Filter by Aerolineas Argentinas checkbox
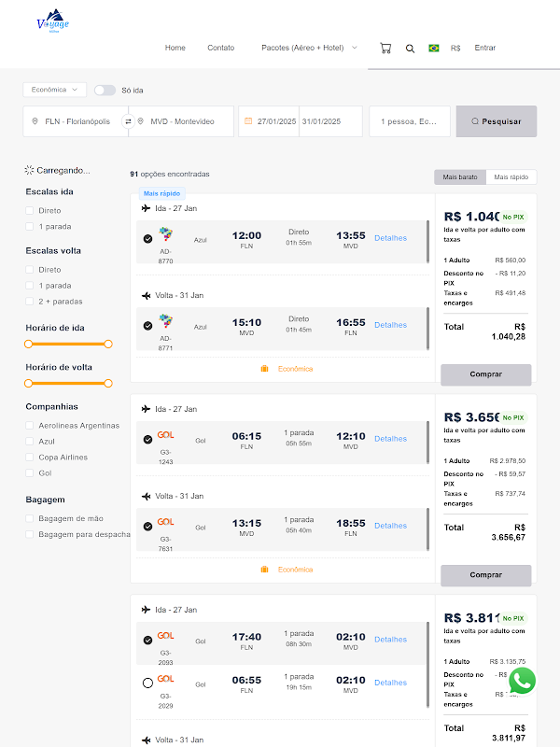Image resolution: width=560 pixels, height=747 pixels. pos(30,426)
